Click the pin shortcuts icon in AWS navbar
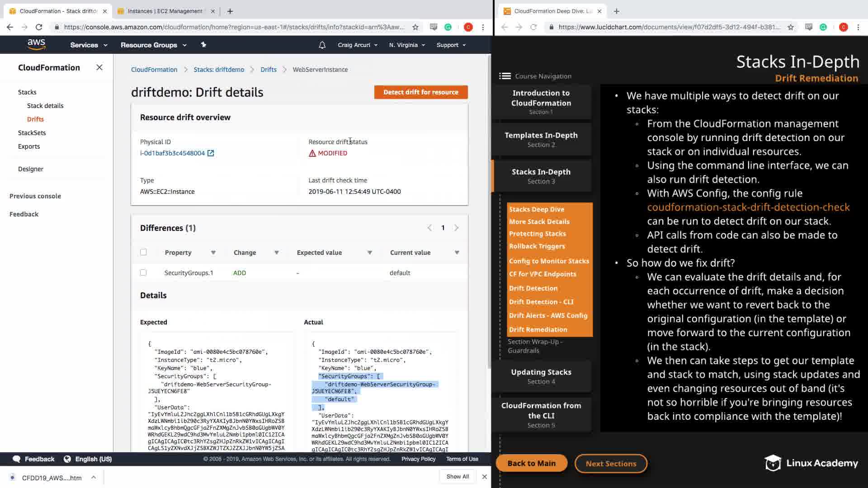 pyautogui.click(x=203, y=45)
